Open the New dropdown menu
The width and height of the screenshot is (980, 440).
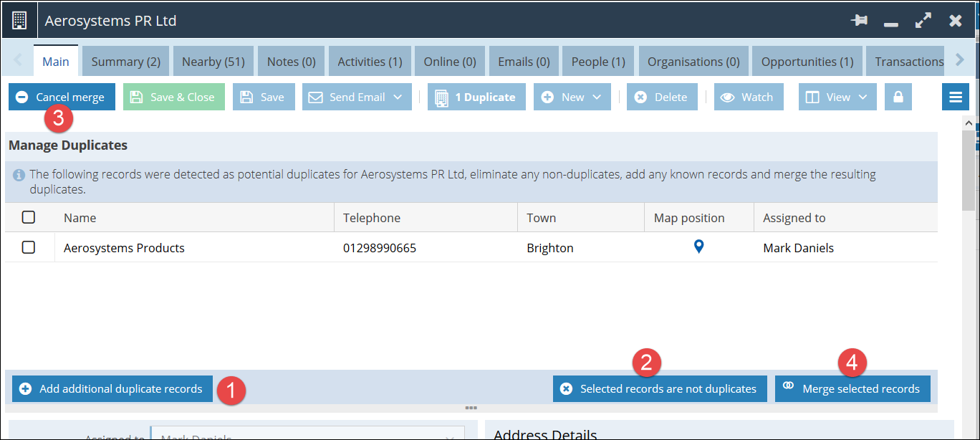[596, 97]
